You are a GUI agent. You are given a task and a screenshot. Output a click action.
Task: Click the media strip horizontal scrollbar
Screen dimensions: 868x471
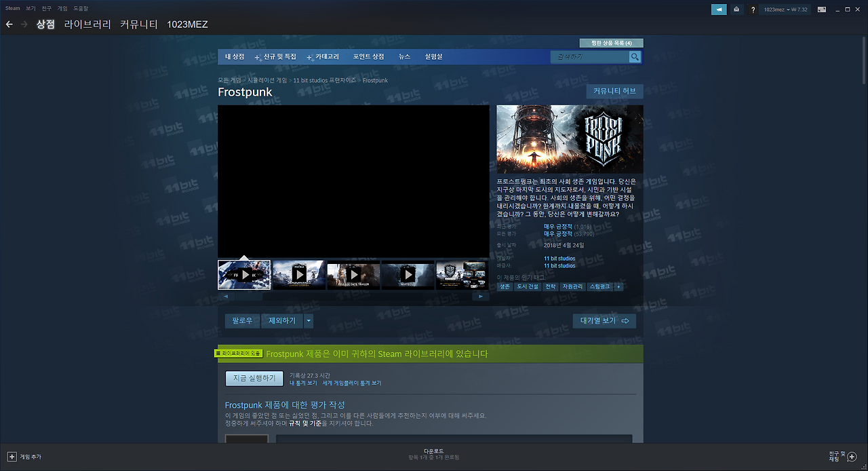(353, 297)
